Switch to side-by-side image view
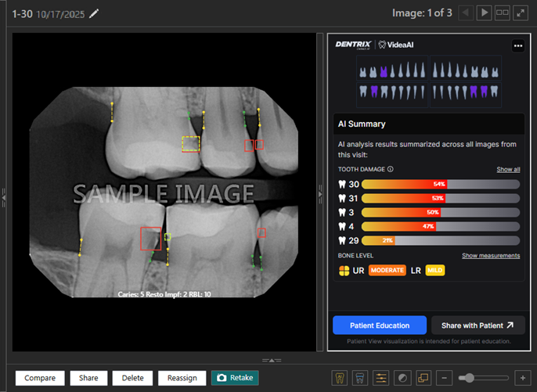The height and width of the screenshot is (392, 537). (x=503, y=13)
